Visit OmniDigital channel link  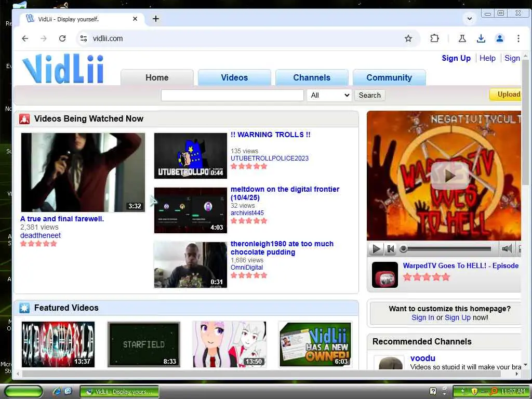[x=247, y=268]
